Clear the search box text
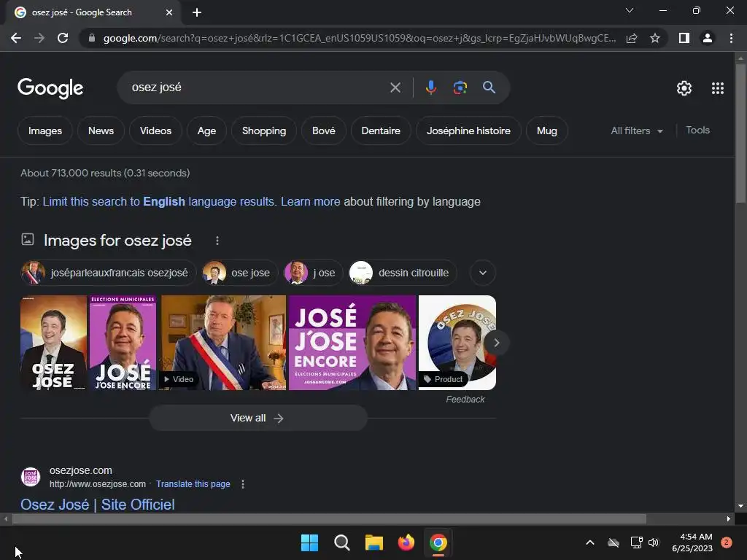Screen dimensions: 747x560 [395, 87]
